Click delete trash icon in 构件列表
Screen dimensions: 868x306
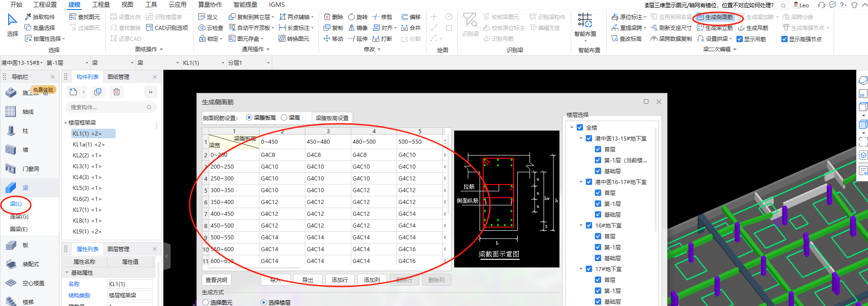tap(117, 92)
